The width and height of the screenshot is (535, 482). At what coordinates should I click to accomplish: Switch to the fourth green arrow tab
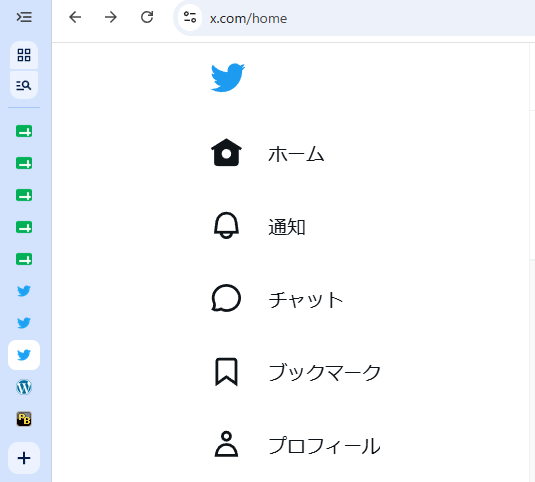tap(24, 227)
